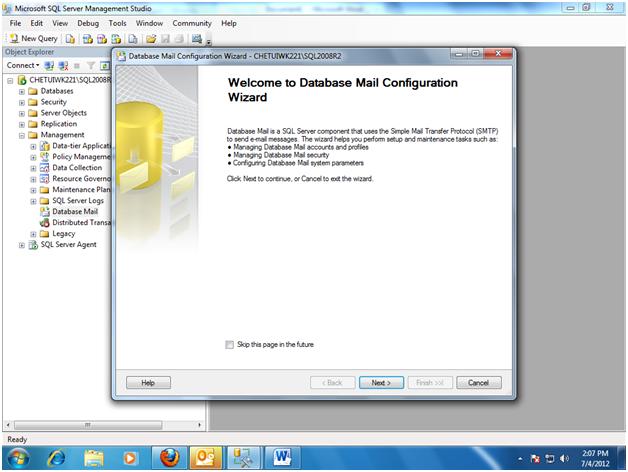The image size is (628, 472).
Task: Click the Open File folder icon
Action: tap(151, 39)
